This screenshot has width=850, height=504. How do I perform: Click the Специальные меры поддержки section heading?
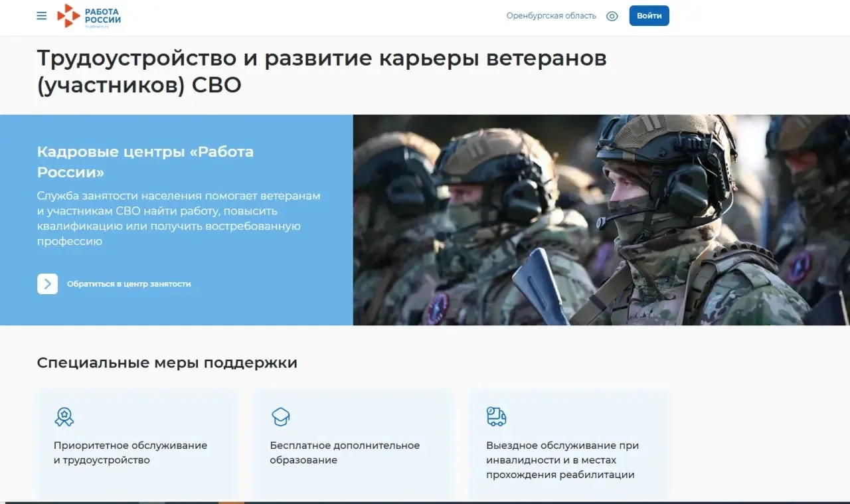click(167, 363)
